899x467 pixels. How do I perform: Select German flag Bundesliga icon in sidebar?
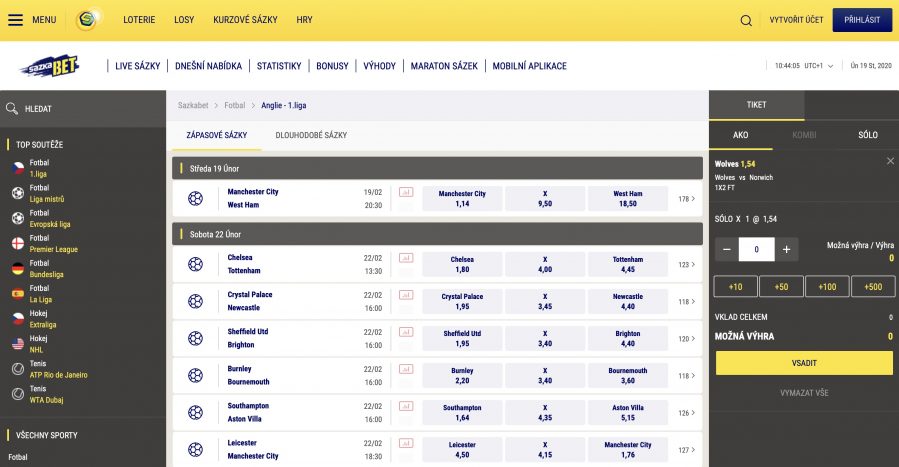tap(17, 269)
